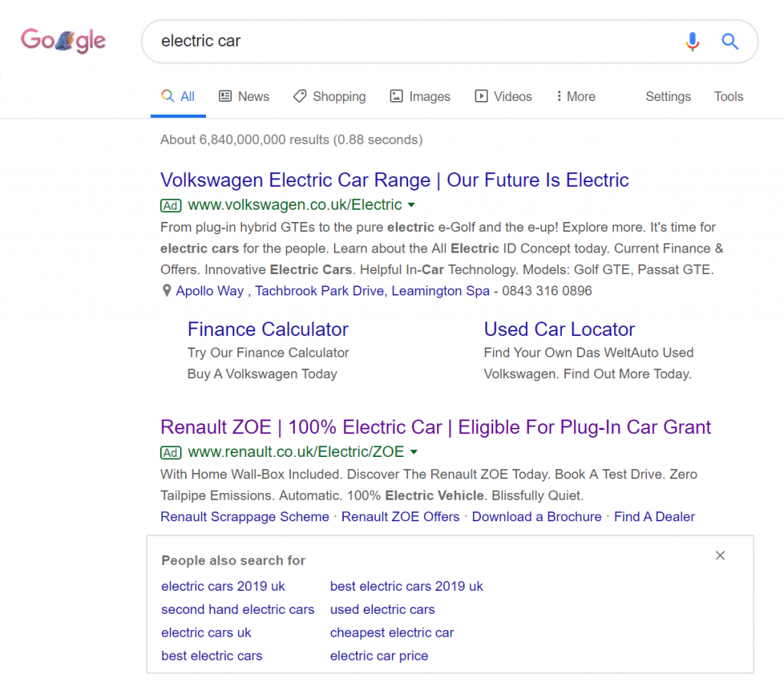The image size is (784, 695).
Task: Click the 'electric car price' suggestion
Action: tap(379, 655)
